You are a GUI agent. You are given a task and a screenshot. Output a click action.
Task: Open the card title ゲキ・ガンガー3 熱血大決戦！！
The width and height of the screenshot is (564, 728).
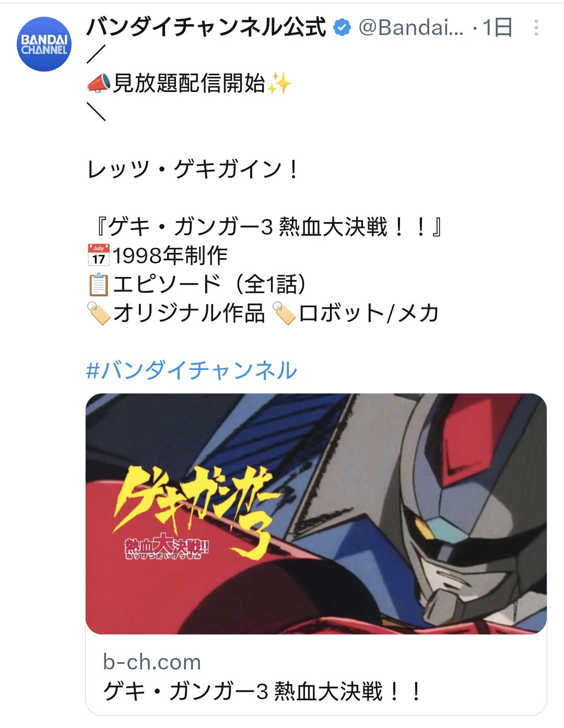[263, 691]
